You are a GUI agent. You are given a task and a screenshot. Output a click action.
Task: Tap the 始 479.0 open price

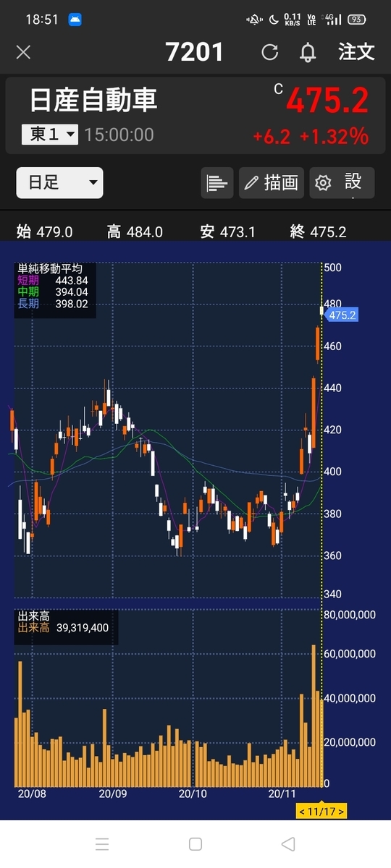click(x=45, y=232)
